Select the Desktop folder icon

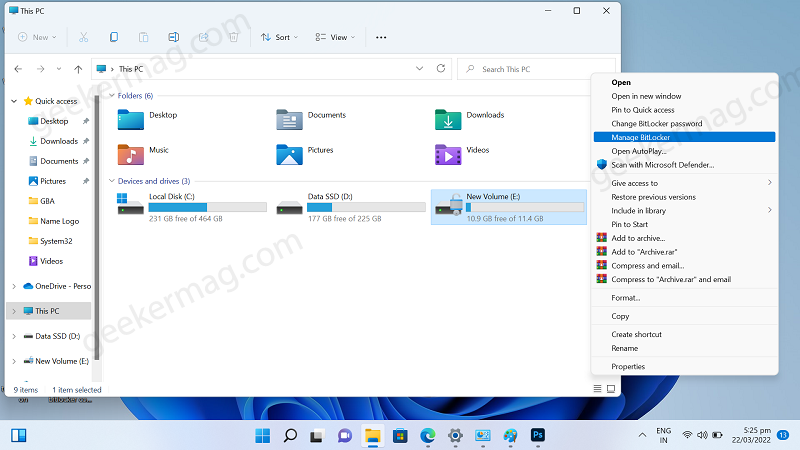point(131,120)
